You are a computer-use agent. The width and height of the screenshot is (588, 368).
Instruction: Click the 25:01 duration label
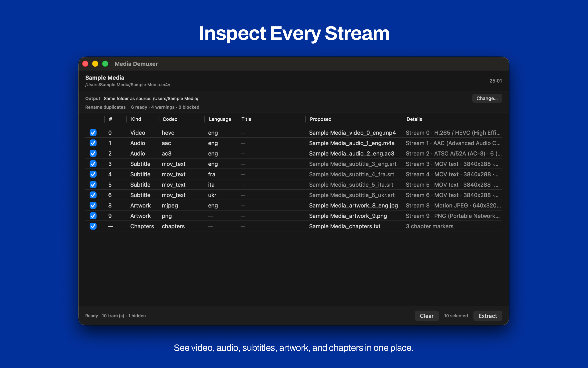[x=496, y=81]
